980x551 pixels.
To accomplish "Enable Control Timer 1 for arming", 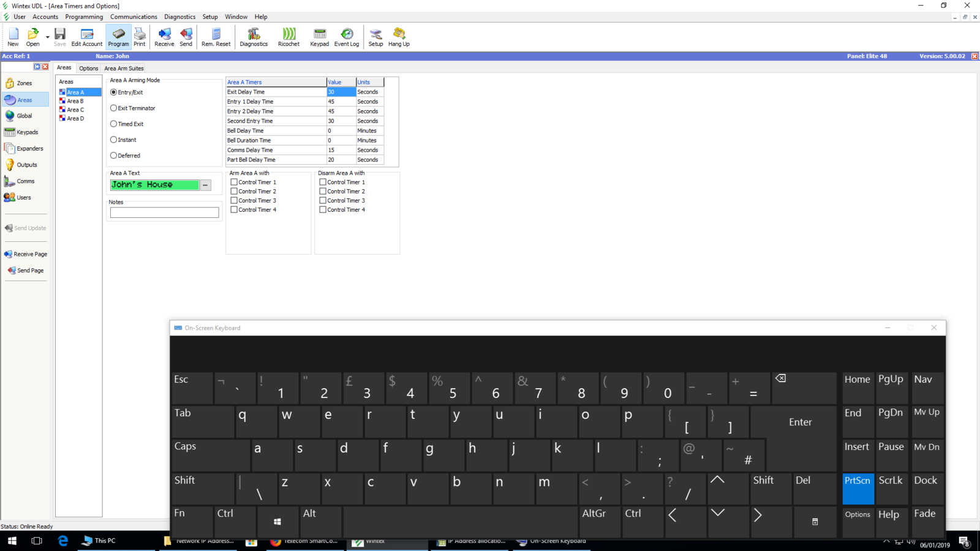I will (x=234, y=182).
